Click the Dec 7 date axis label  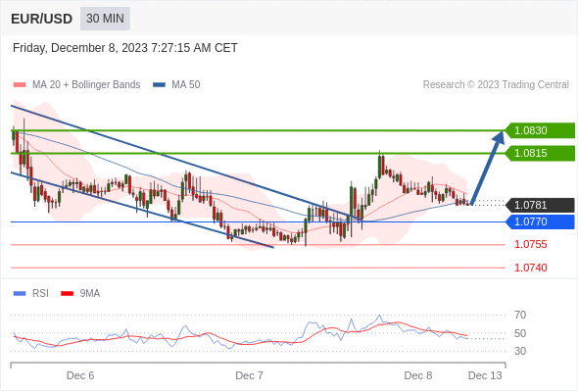coord(249,375)
